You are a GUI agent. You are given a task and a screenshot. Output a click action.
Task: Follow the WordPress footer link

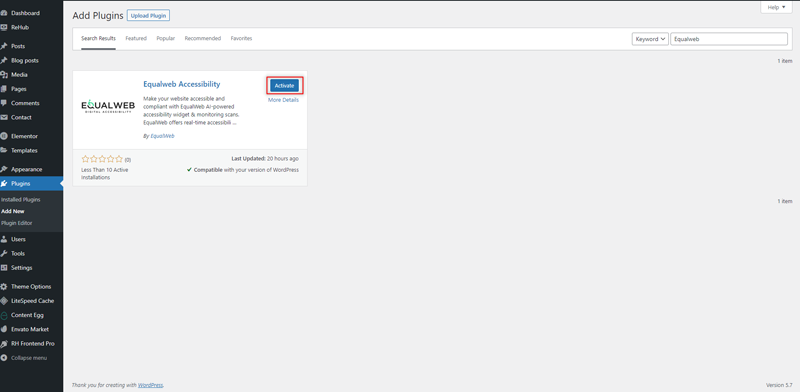[x=150, y=385]
